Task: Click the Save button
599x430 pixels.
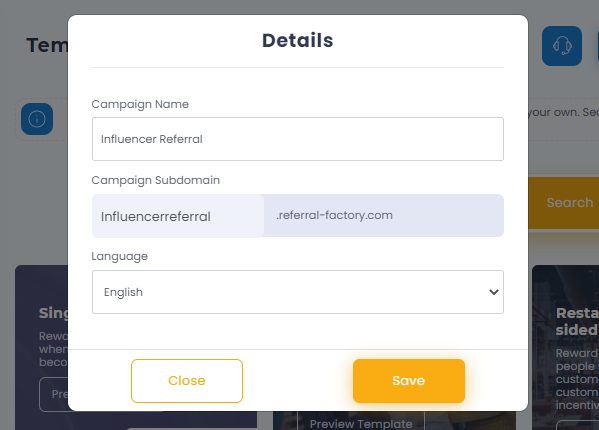Action: tap(409, 381)
